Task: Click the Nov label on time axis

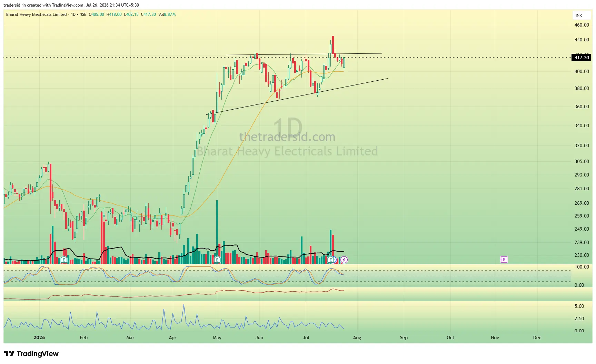Action: tap(495, 337)
